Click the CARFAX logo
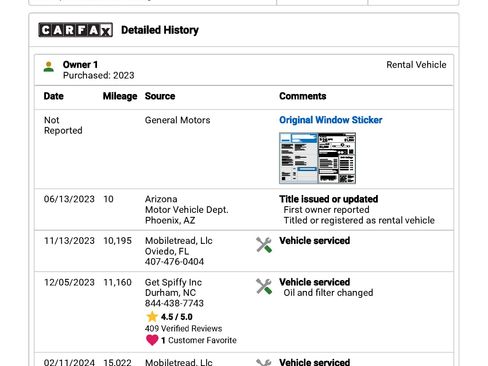The width and height of the screenshot is (488, 366). coord(75,30)
